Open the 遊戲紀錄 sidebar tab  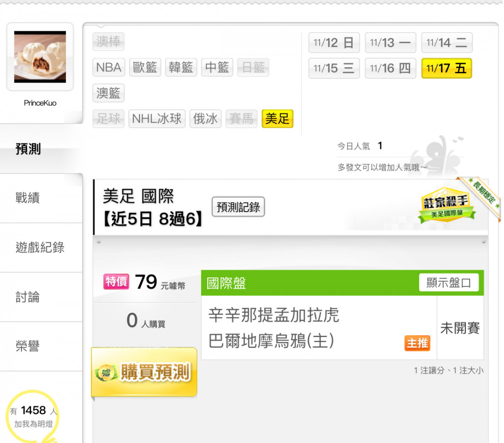coord(41,247)
